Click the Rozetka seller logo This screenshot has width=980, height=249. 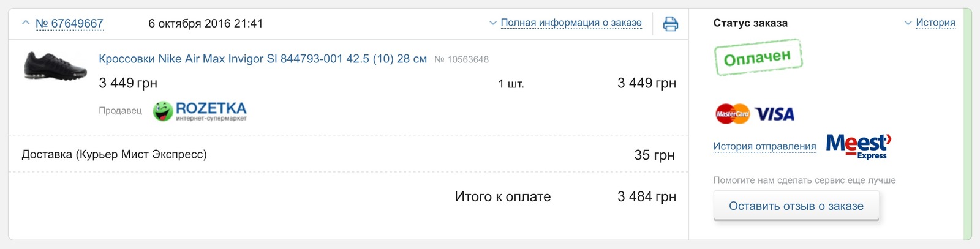[x=200, y=111]
